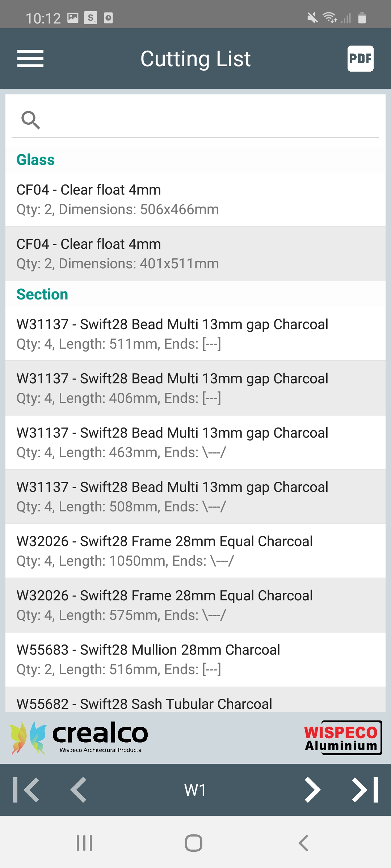
Task: Select Clear float glass 401x511mm entry
Action: (195, 254)
